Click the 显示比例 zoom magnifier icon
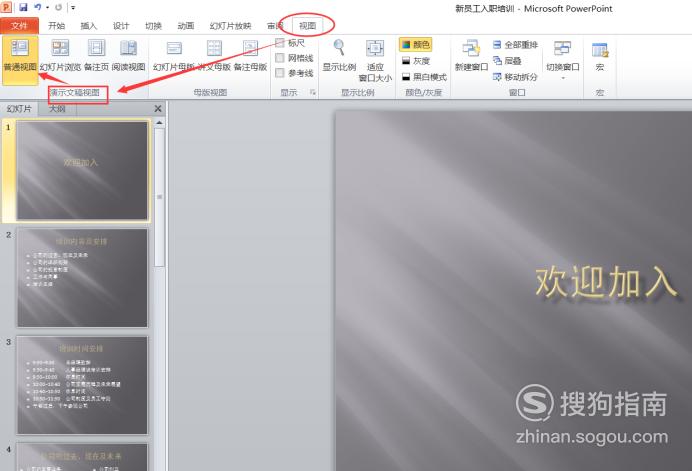 339,48
